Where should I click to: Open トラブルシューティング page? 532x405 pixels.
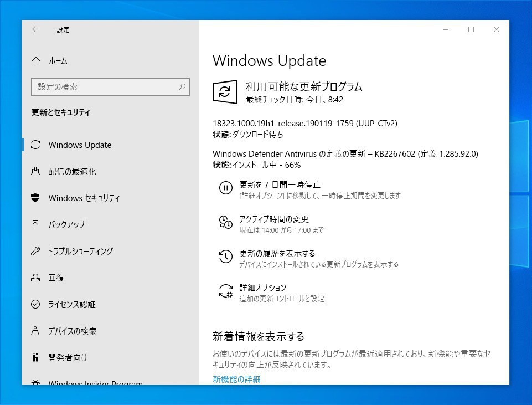(80, 251)
